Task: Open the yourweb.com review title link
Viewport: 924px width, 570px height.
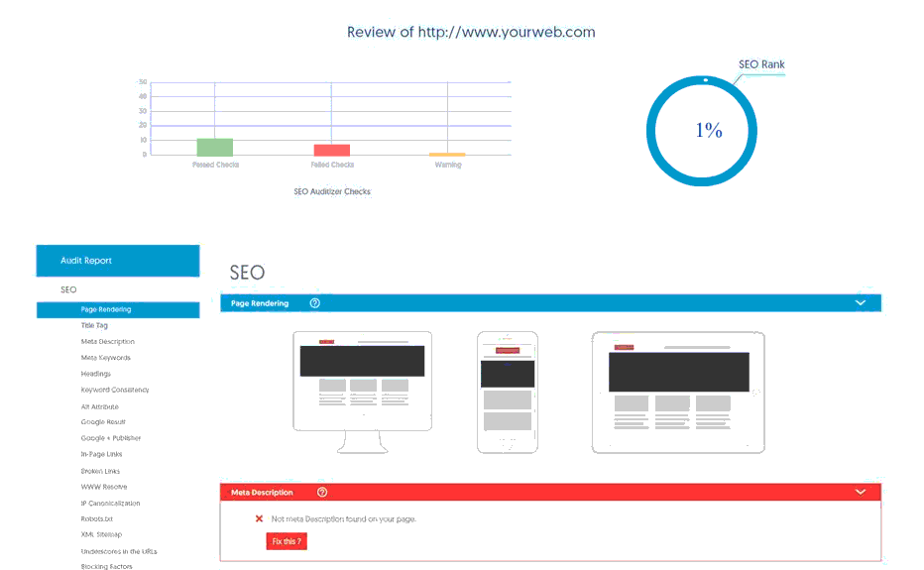Action: [471, 32]
